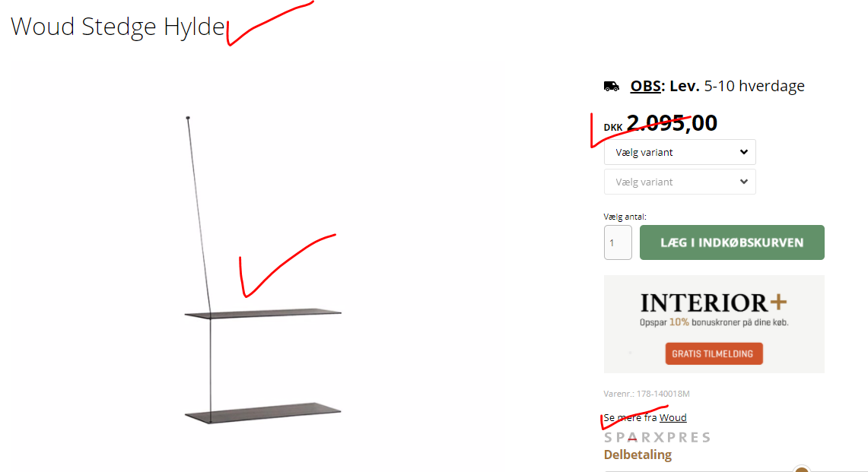Click the delivery truck icon
The image size is (868, 472).
pos(611,87)
